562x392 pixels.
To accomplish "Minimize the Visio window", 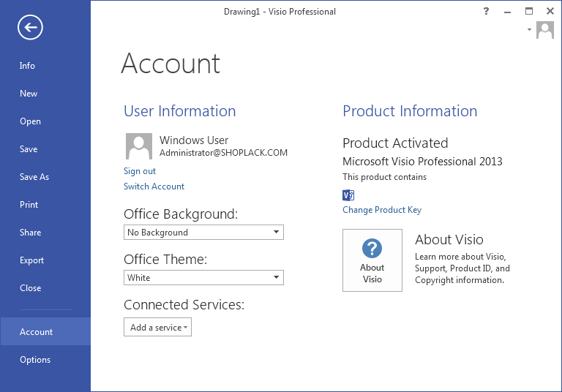I will pyautogui.click(x=507, y=12).
